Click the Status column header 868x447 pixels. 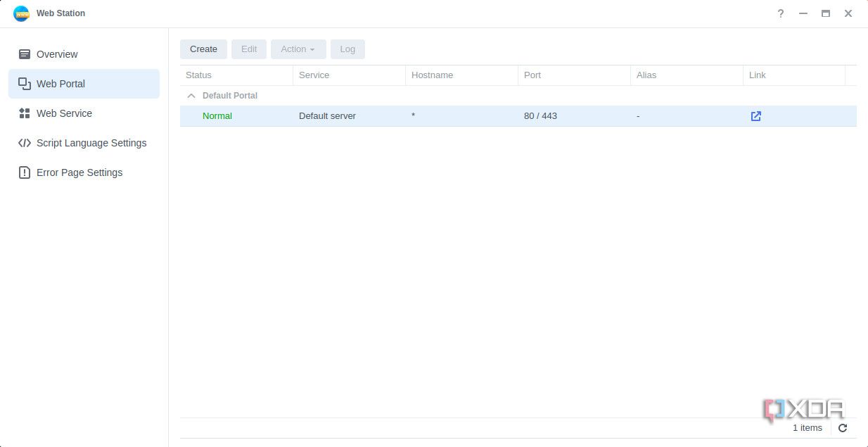pos(198,75)
